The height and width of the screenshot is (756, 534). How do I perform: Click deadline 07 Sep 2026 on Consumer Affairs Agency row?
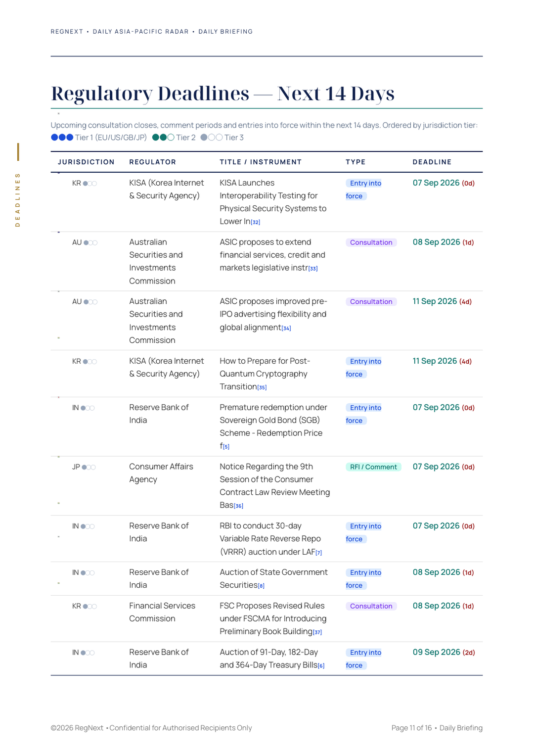coord(444,467)
